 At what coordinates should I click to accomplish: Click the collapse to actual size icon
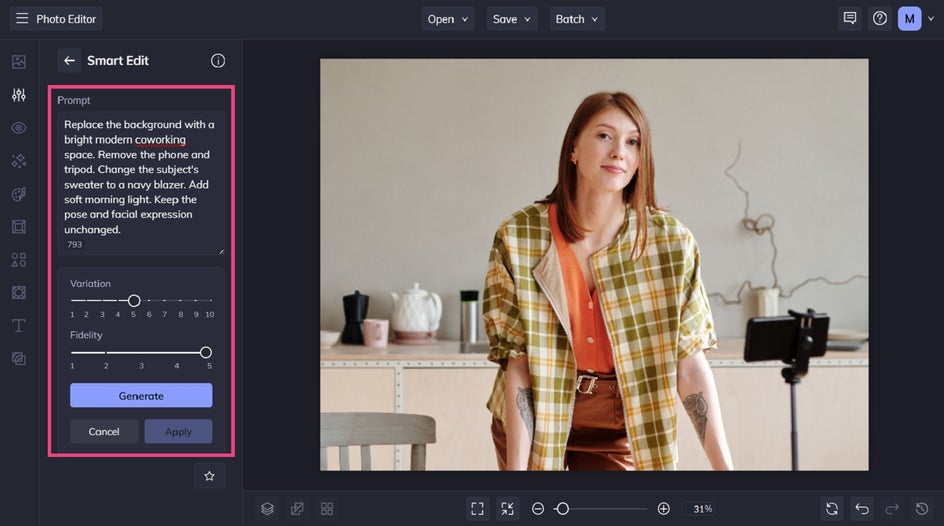coord(508,509)
